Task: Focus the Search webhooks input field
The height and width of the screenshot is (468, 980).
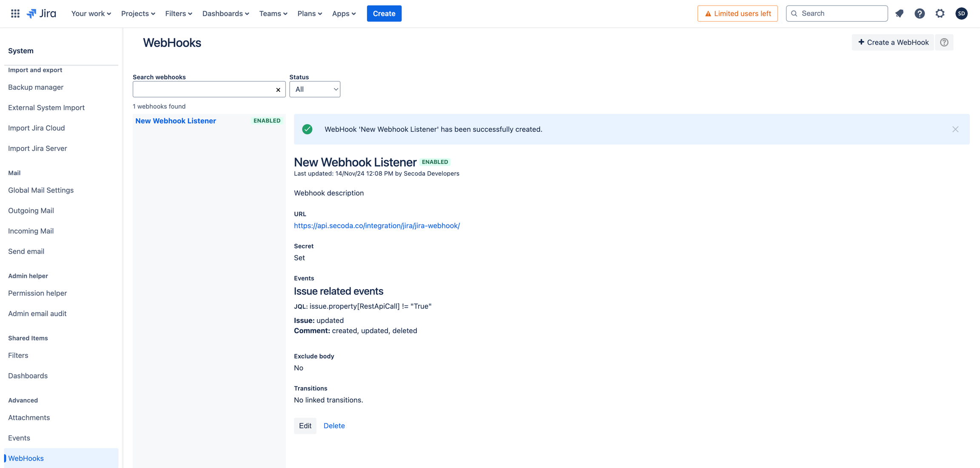Action: [x=203, y=90]
